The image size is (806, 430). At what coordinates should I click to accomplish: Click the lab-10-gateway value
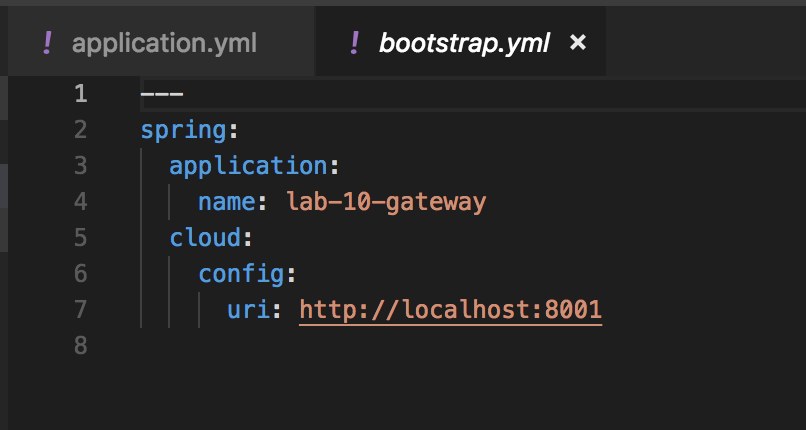[386, 202]
